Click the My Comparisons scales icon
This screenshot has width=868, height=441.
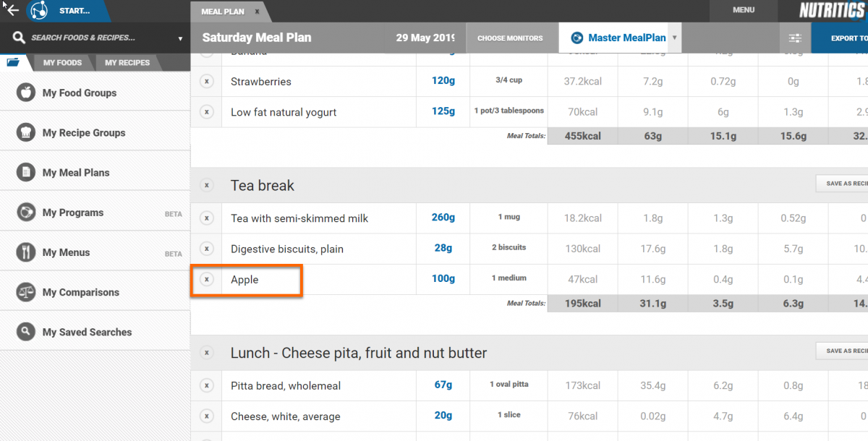click(x=26, y=292)
